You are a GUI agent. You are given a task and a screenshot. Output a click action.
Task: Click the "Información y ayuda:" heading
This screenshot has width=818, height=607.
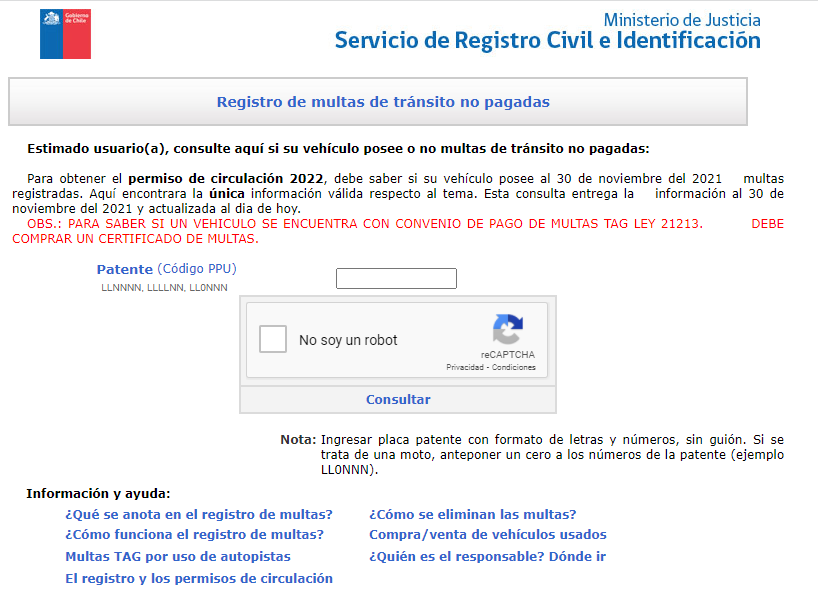pos(98,493)
